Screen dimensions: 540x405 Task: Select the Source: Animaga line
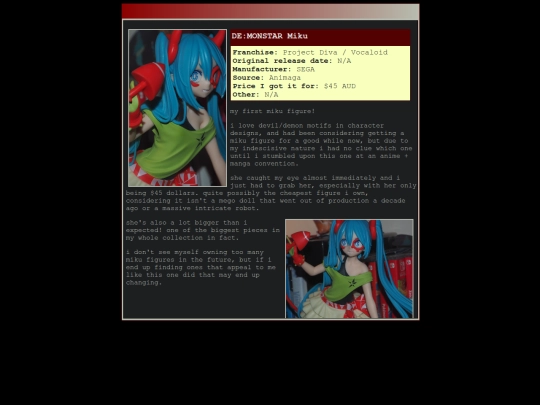pos(267,78)
